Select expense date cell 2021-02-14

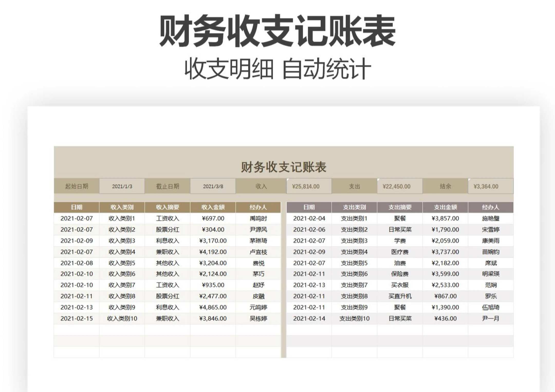(x=309, y=319)
